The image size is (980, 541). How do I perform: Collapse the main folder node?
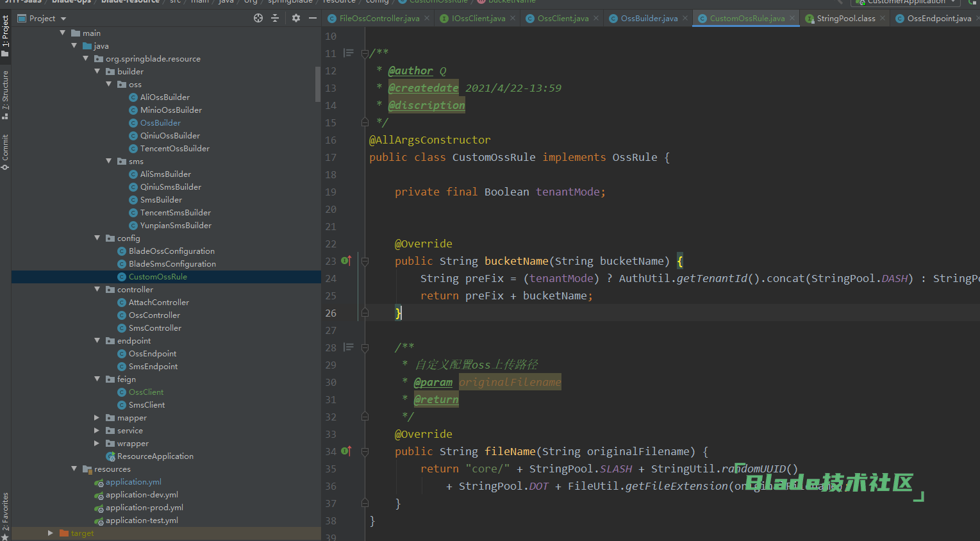pos(63,33)
